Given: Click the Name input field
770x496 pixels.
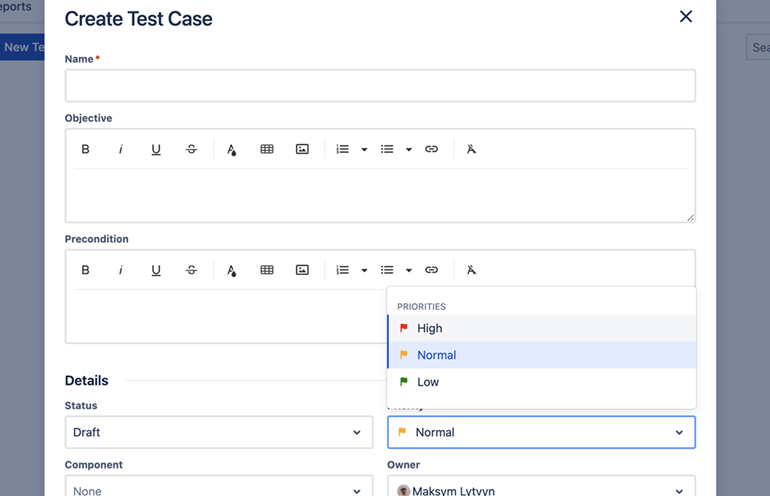Looking at the screenshot, I should pyautogui.click(x=380, y=85).
